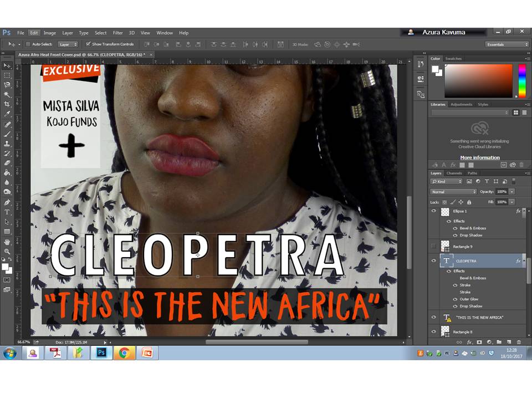Open the Image menu
The width and height of the screenshot is (532, 399).
[49, 33]
